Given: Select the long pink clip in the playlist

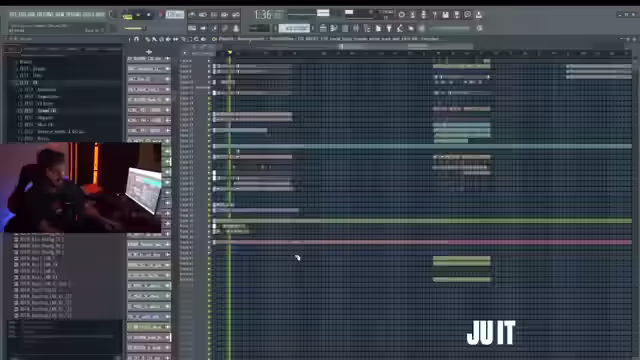Looking at the screenshot, I should 422,242.
